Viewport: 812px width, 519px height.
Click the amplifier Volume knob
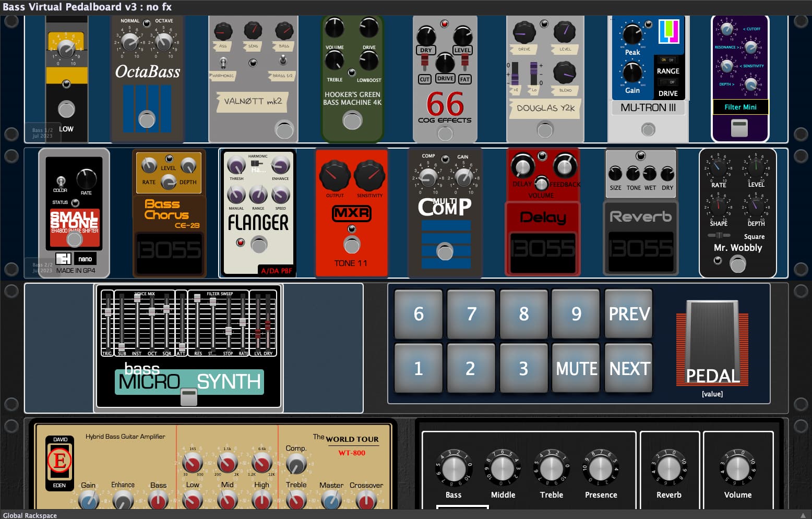(737, 468)
